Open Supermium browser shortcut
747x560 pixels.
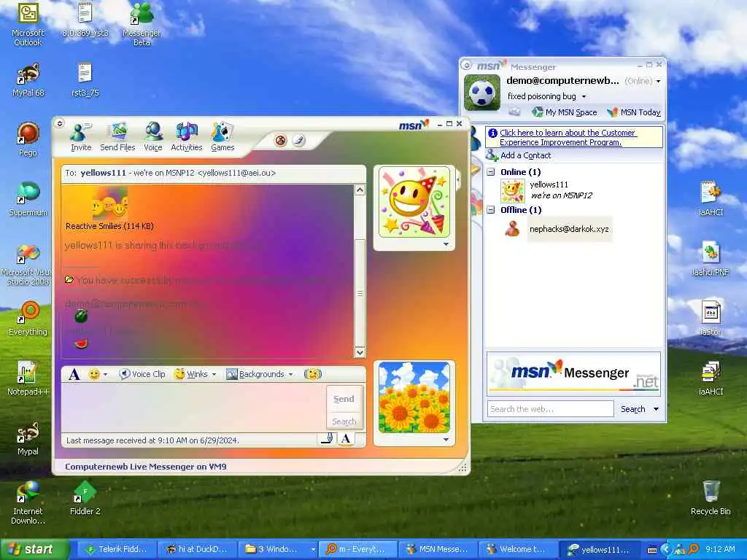(x=28, y=199)
